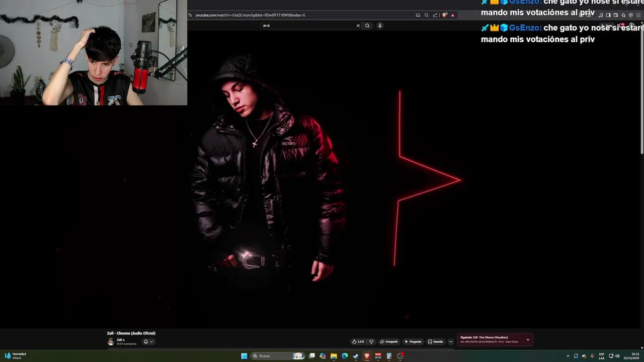This screenshot has width=644, height=362.
Task: Open Calculator from the taskbar
Action: tap(389, 356)
